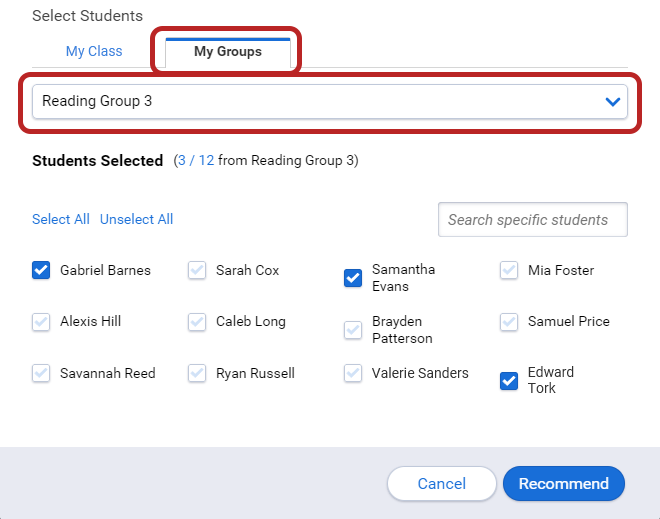660x519 pixels.
Task: Check the Brayden Patterson checkbox
Action: pos(353,330)
